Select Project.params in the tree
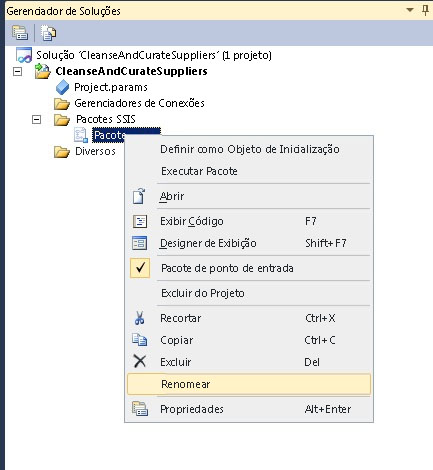The image size is (433, 470). pos(111,87)
